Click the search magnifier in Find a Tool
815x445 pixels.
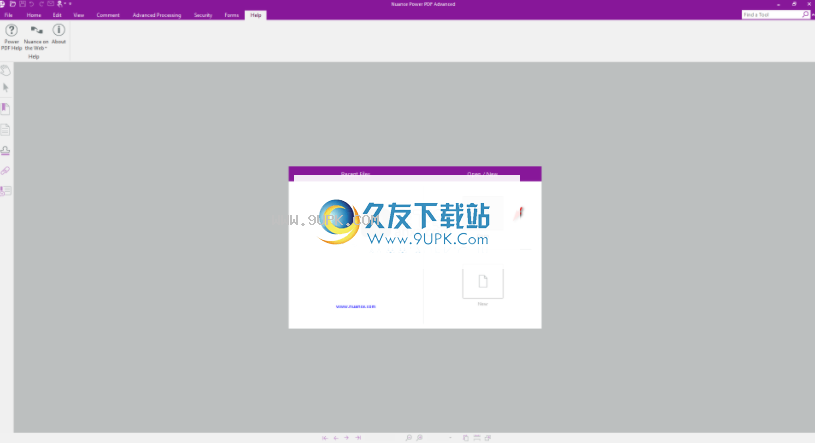pos(806,15)
